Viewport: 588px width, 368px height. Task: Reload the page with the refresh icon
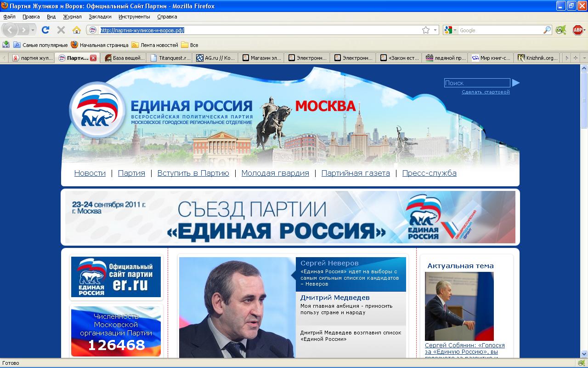(x=45, y=30)
